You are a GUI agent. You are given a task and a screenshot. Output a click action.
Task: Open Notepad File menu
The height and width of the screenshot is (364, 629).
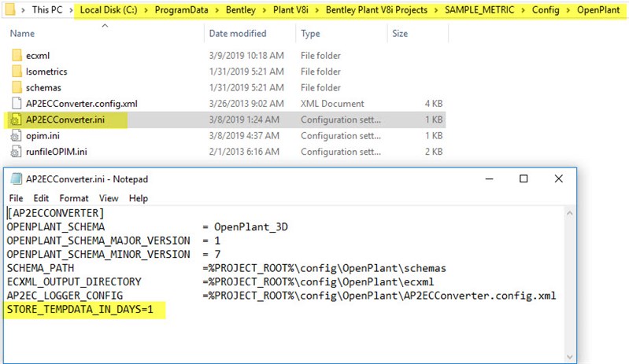(x=16, y=198)
